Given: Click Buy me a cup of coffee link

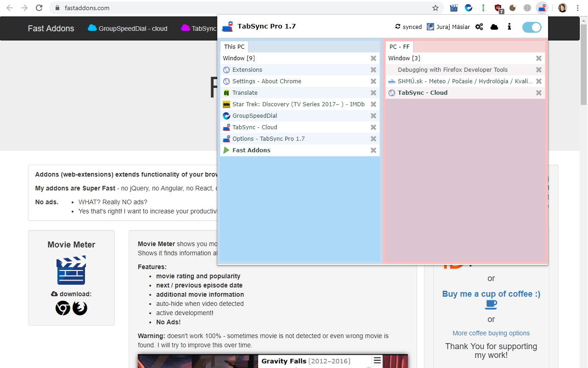Looking at the screenshot, I should click(x=491, y=294).
